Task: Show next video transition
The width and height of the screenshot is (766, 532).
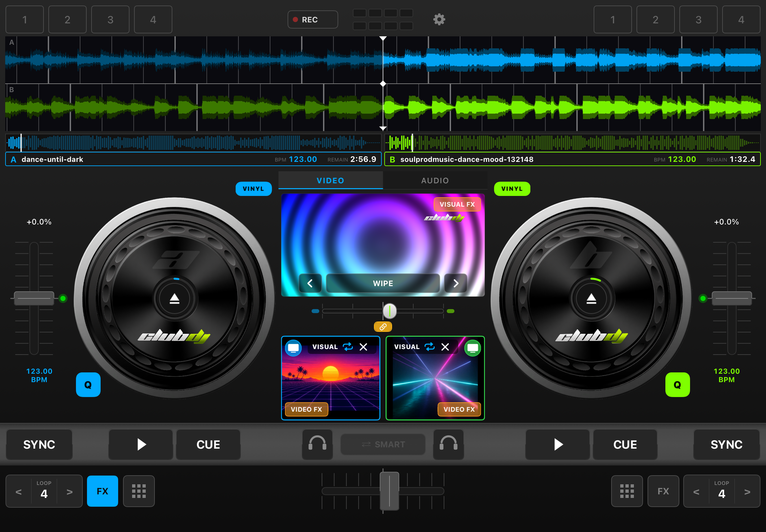Action: [455, 283]
